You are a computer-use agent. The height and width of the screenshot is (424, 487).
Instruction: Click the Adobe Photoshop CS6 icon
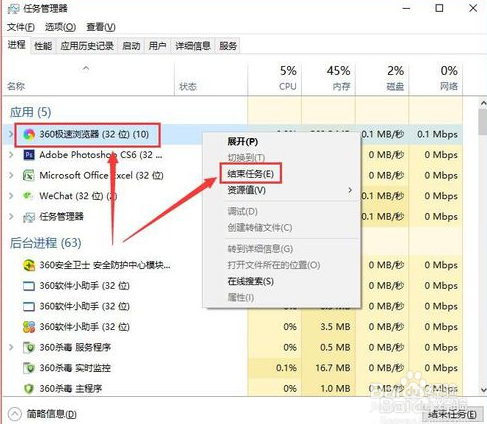point(29,155)
